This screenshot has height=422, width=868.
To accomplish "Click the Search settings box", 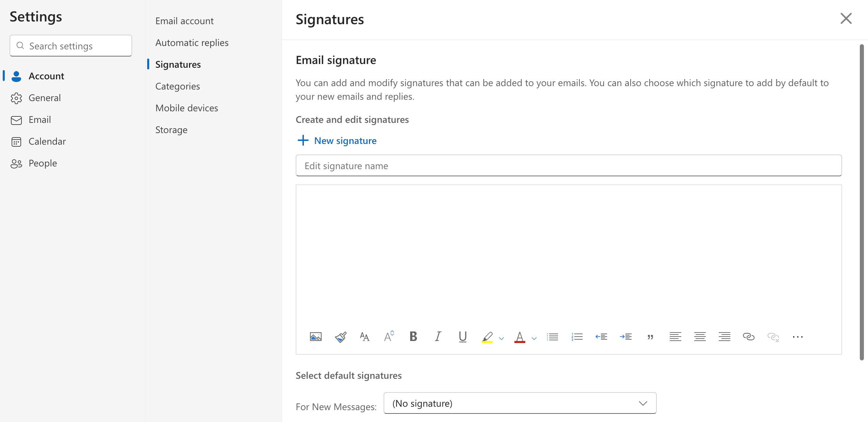I will (71, 46).
